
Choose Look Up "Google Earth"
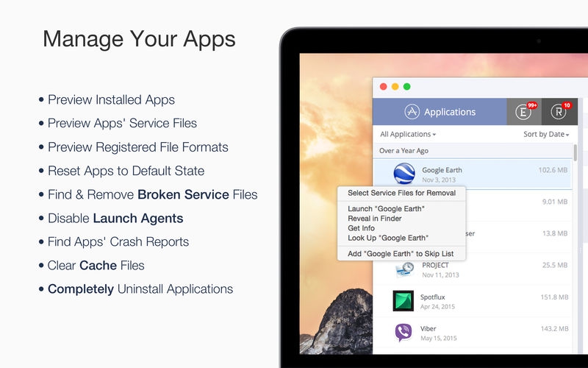click(x=401, y=238)
